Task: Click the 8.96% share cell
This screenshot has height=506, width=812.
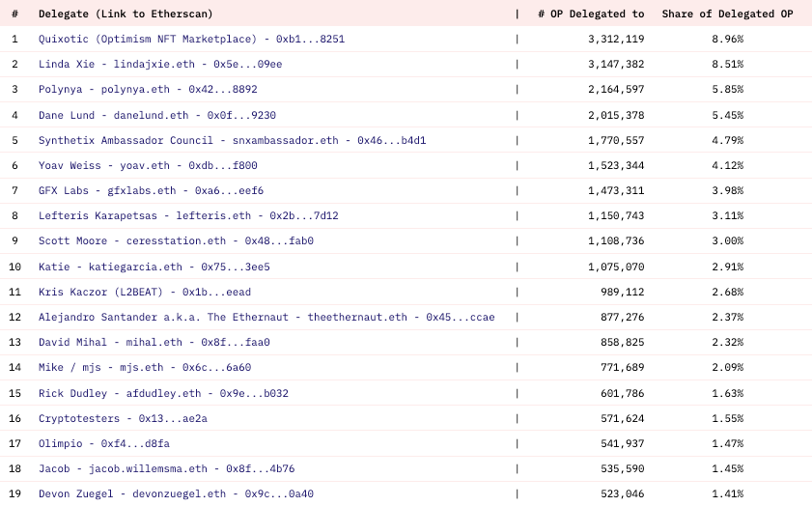Action: tap(728, 39)
